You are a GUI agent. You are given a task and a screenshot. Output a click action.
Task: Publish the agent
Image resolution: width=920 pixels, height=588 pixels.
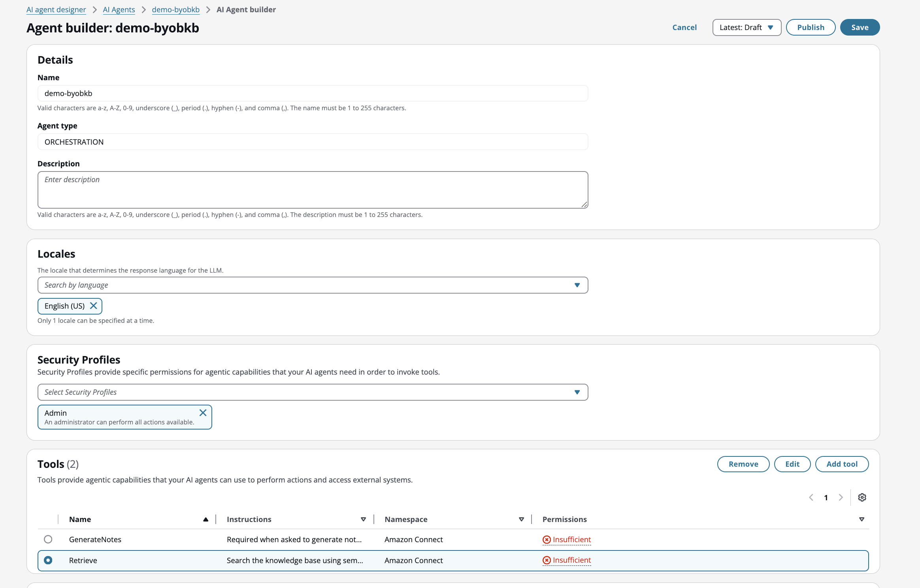[x=810, y=27]
